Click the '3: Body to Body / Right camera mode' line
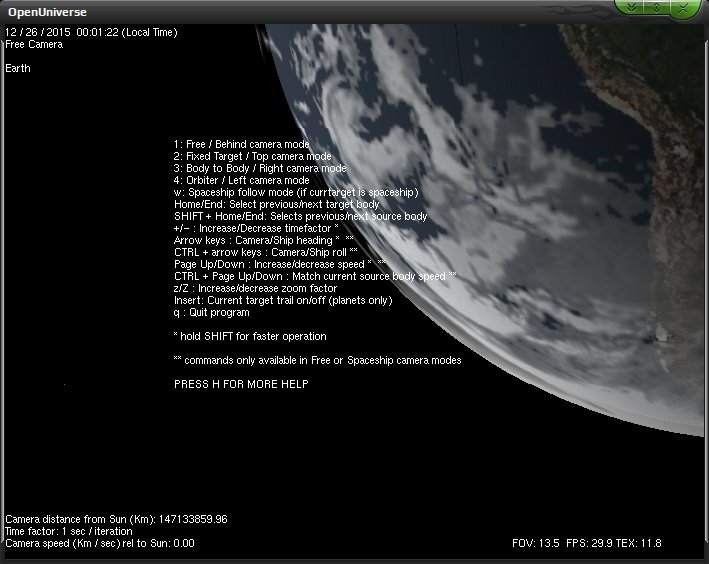Screen dimensions: 709x564 click(260, 168)
